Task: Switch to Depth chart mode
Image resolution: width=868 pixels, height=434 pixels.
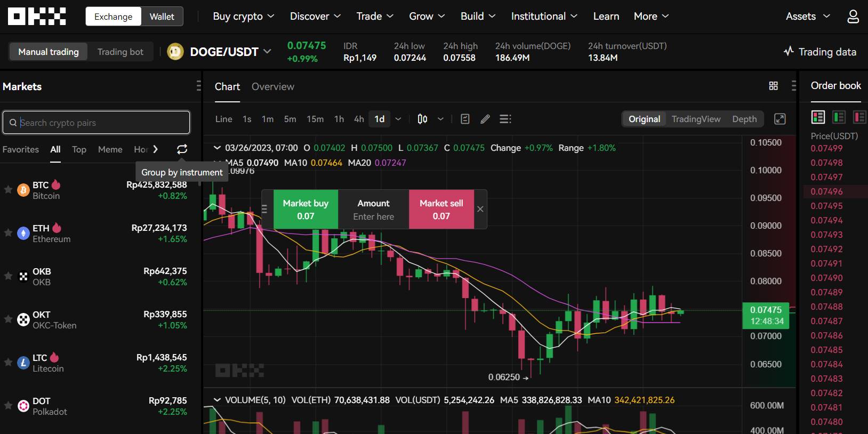Action: coord(744,119)
